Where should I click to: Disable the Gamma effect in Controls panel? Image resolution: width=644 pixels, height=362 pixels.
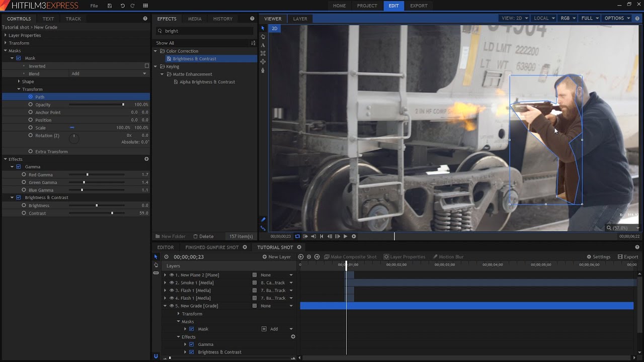click(19, 167)
